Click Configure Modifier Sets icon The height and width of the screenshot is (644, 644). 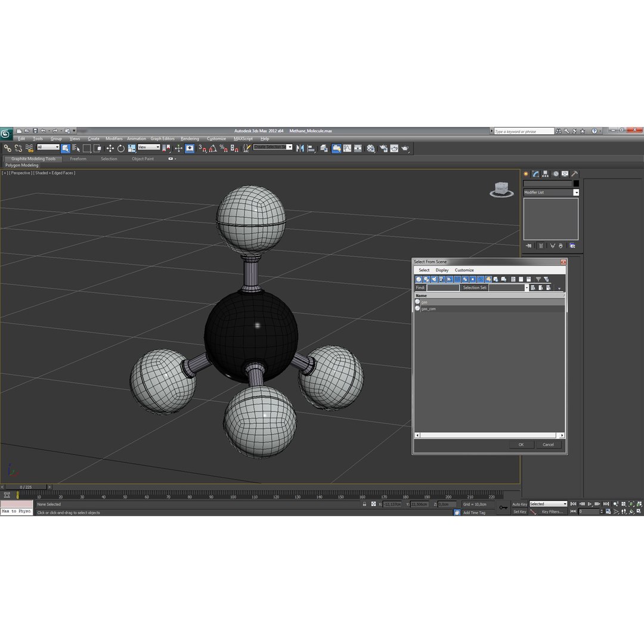(x=572, y=246)
